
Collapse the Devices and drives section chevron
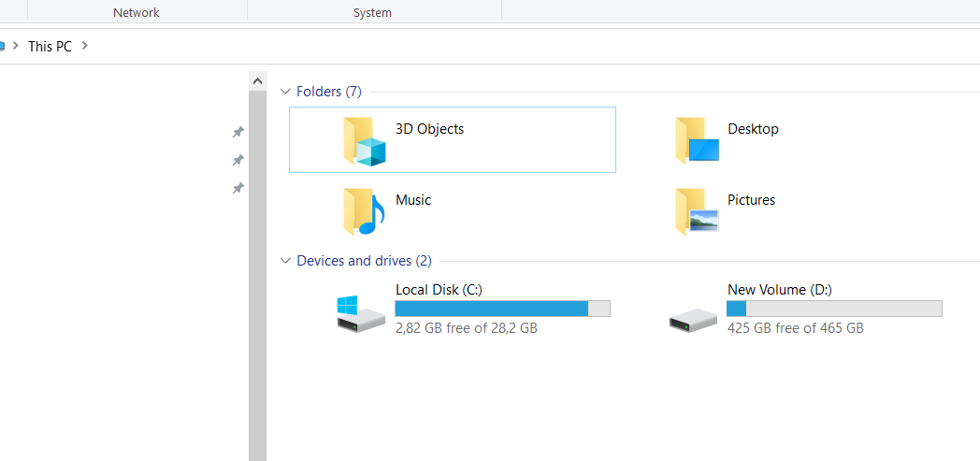pos(285,261)
